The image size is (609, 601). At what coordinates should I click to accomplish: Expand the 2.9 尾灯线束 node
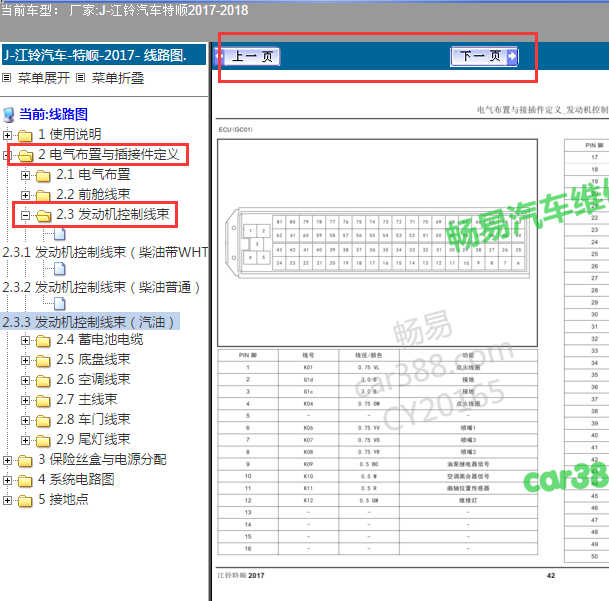25,441
